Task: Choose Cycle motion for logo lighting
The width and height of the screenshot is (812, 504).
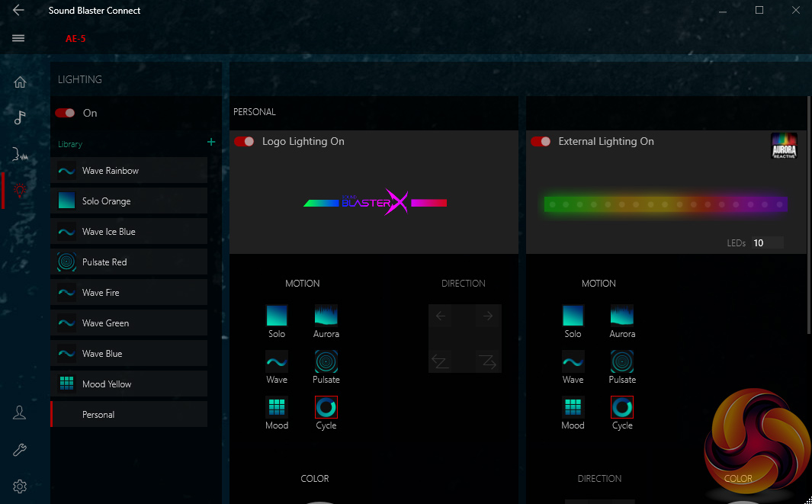Action: 326,407
